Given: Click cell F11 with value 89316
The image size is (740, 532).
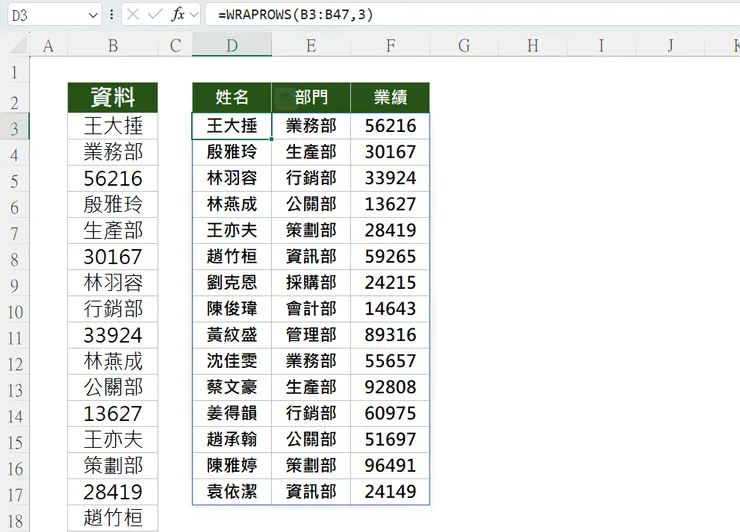Looking at the screenshot, I should point(390,335).
